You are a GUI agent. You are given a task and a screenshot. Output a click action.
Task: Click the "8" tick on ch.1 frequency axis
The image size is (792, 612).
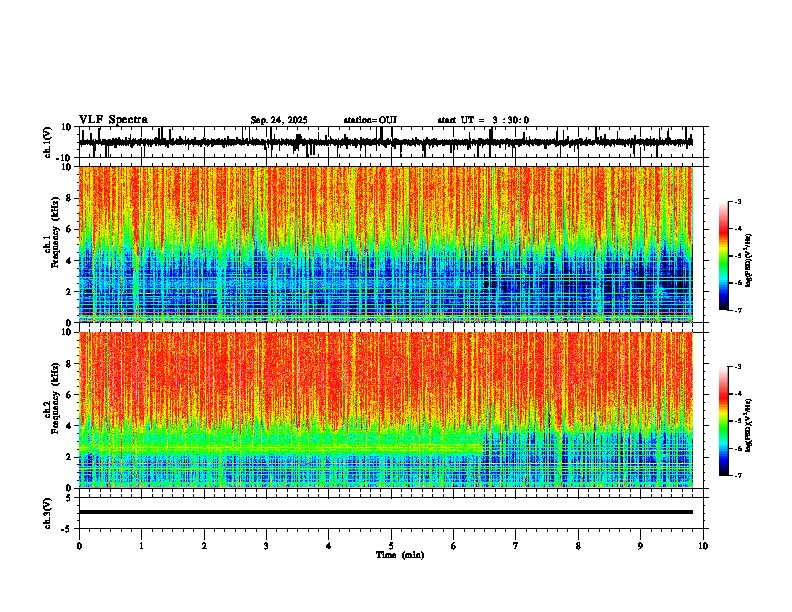[x=70, y=198]
